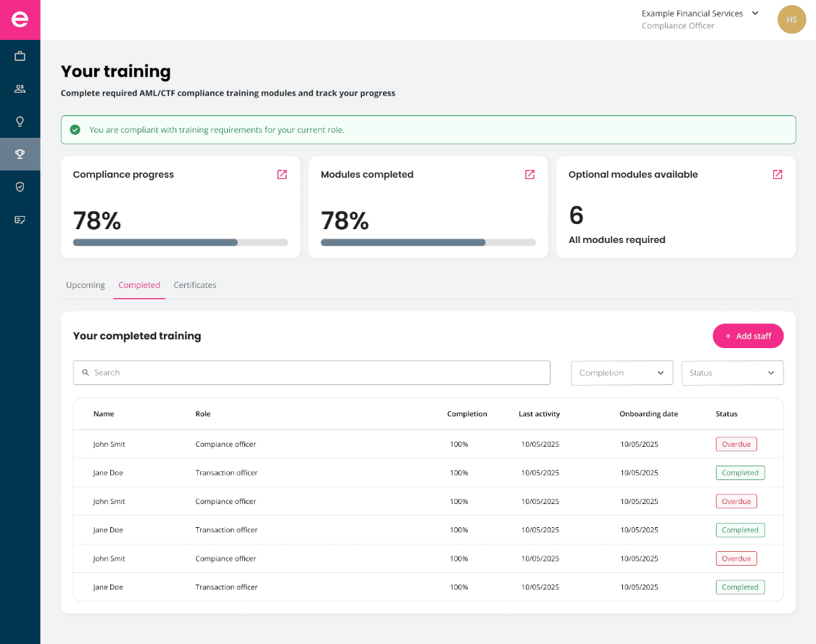Click the note edit icon in the sidebar
Screen dimensions: 816x644
[x=20, y=220]
